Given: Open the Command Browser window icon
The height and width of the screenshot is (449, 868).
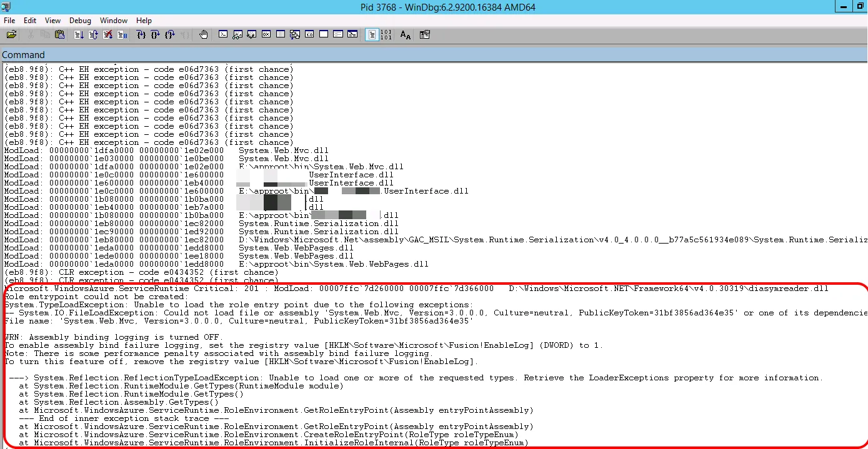Looking at the screenshot, I should tap(352, 35).
